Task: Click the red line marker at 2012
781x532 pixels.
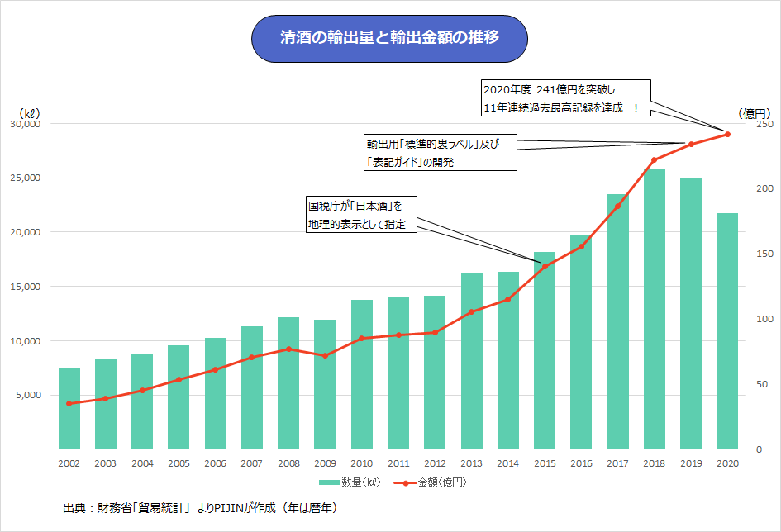Action: (x=435, y=332)
